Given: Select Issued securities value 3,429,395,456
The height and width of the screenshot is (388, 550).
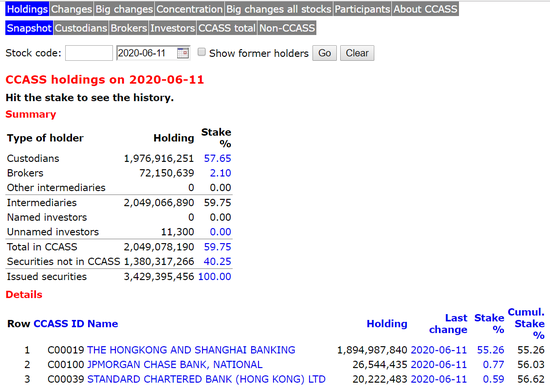Looking at the screenshot, I should pyautogui.click(x=159, y=277).
